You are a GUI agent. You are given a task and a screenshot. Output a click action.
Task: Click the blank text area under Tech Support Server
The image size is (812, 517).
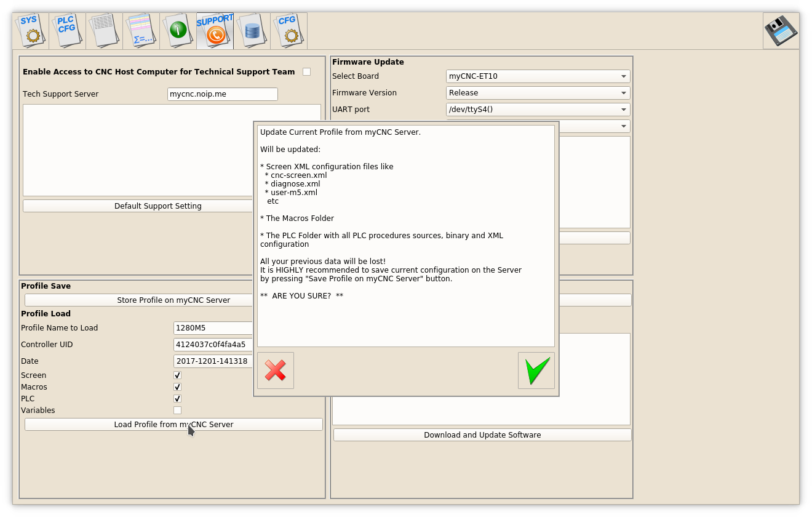point(138,150)
